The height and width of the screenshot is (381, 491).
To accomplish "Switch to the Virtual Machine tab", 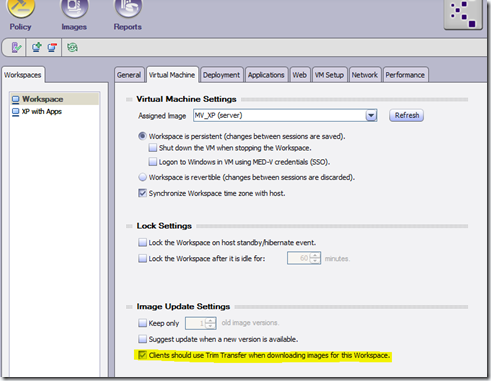I will pyautogui.click(x=172, y=75).
